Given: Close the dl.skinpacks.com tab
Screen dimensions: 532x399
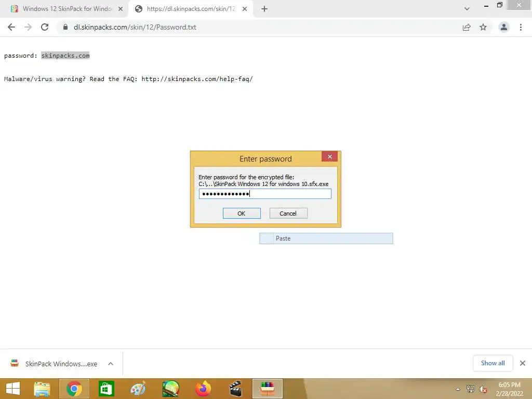Looking at the screenshot, I should [245, 9].
